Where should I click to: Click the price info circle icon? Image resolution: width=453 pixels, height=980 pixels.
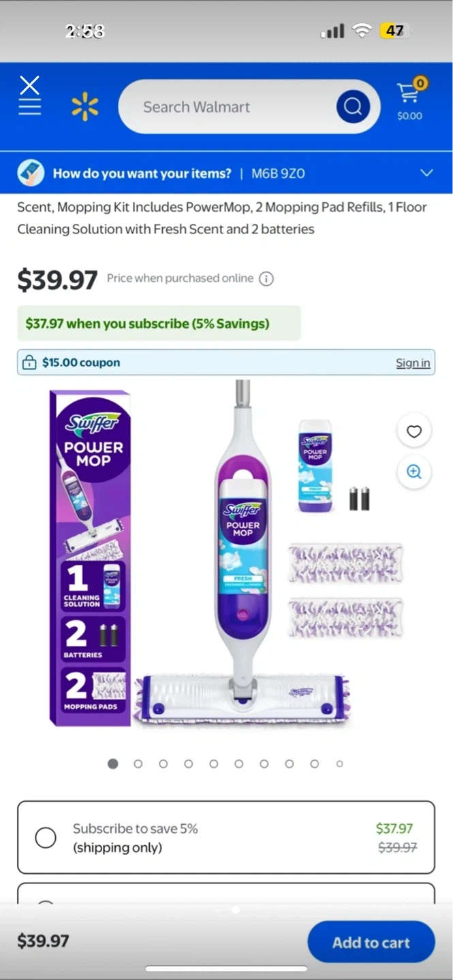point(266,278)
